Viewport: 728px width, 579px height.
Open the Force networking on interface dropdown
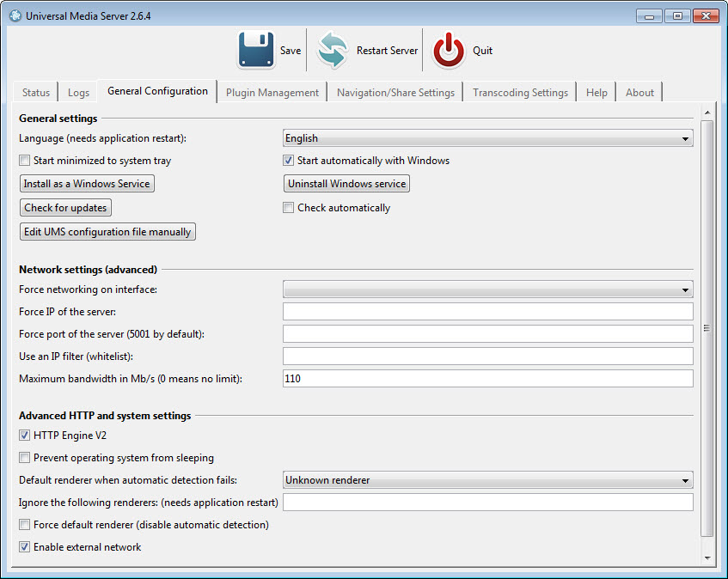pos(488,289)
